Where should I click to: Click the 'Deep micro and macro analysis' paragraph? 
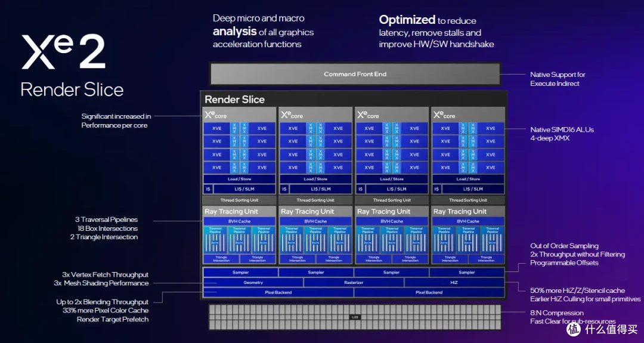264,31
